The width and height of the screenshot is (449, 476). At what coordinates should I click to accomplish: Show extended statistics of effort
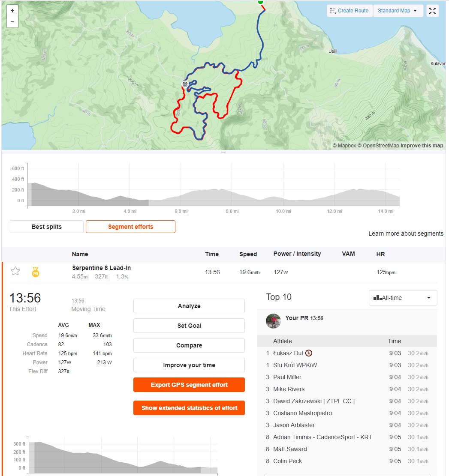coord(189,408)
